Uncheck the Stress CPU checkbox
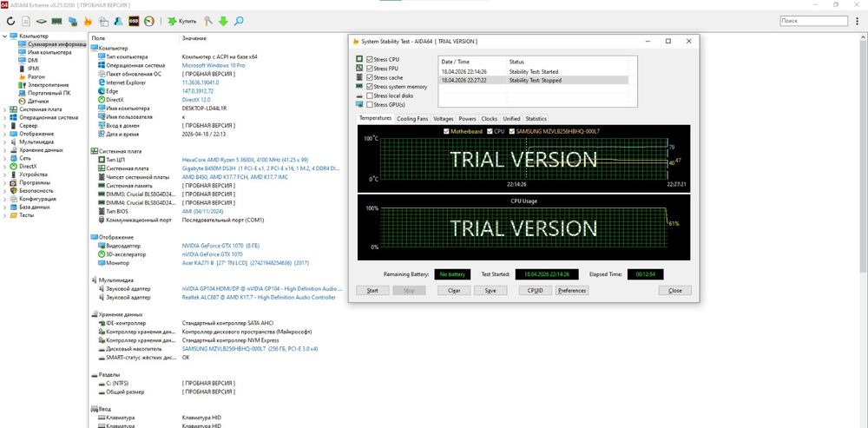Screen dimensions: 868x428 pyautogui.click(x=369, y=59)
